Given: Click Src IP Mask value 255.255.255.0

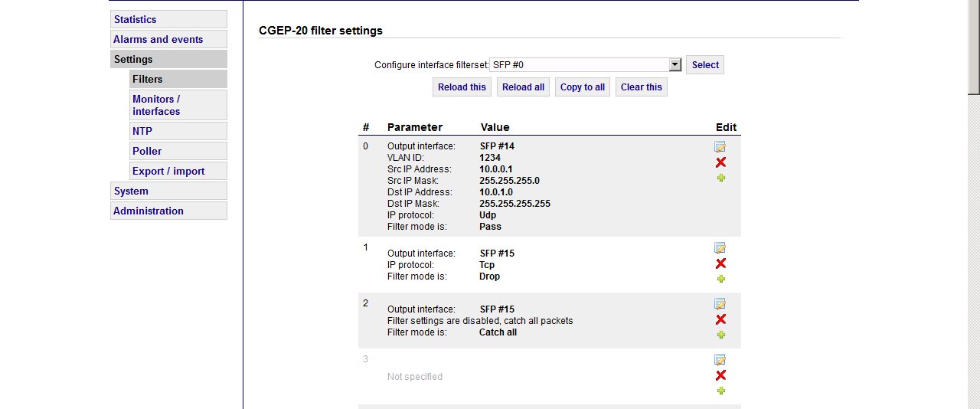Looking at the screenshot, I should point(509,181).
